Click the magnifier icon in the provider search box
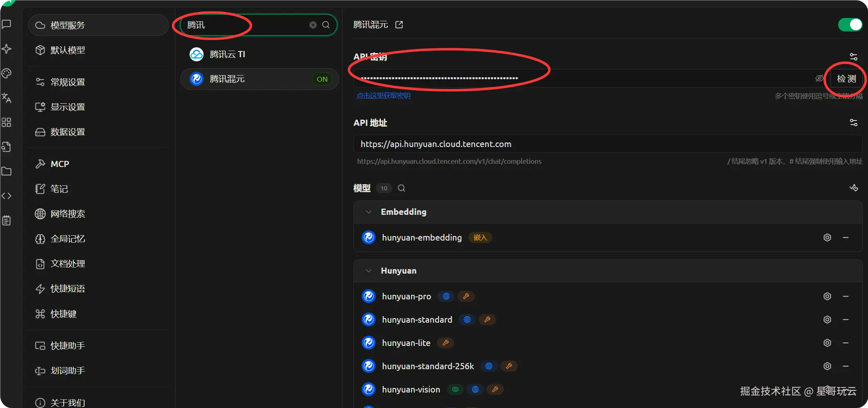The width and height of the screenshot is (868, 408). (326, 25)
